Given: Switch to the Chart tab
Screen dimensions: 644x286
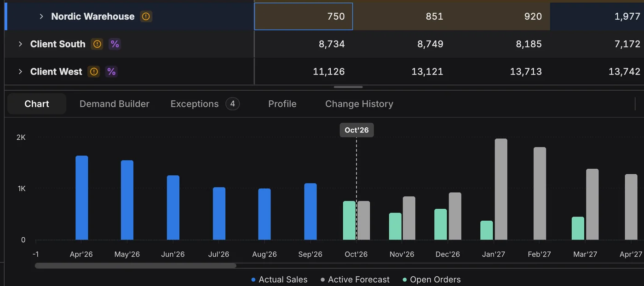Looking at the screenshot, I should 37,104.
